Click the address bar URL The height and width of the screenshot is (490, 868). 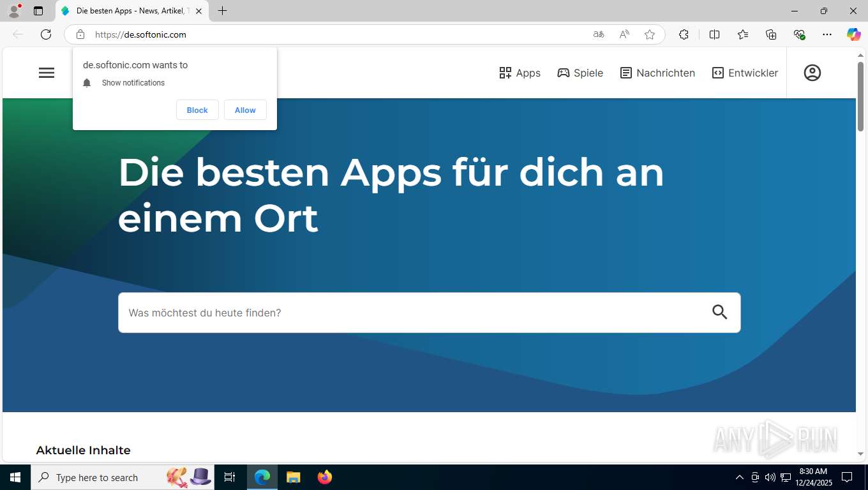(140, 34)
